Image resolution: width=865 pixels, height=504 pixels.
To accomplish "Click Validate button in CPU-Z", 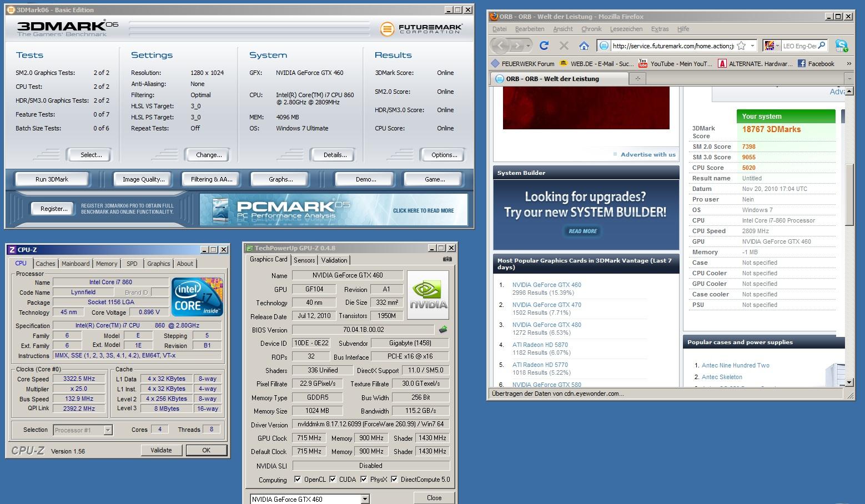I will click(x=161, y=450).
